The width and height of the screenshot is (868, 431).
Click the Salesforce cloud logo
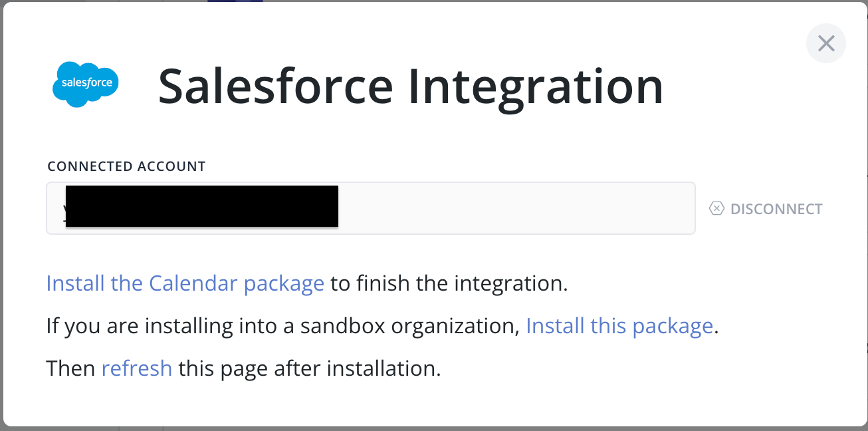click(x=86, y=84)
